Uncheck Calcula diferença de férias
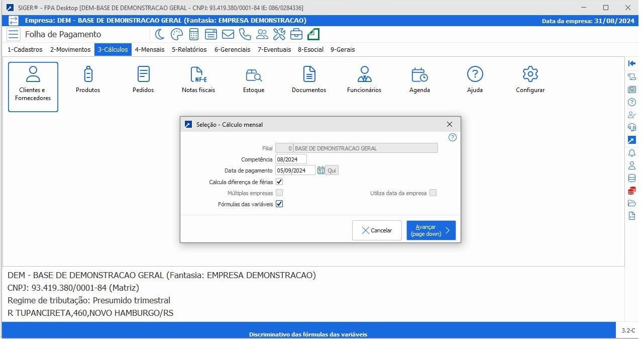This screenshot has width=644, height=339. click(x=280, y=182)
